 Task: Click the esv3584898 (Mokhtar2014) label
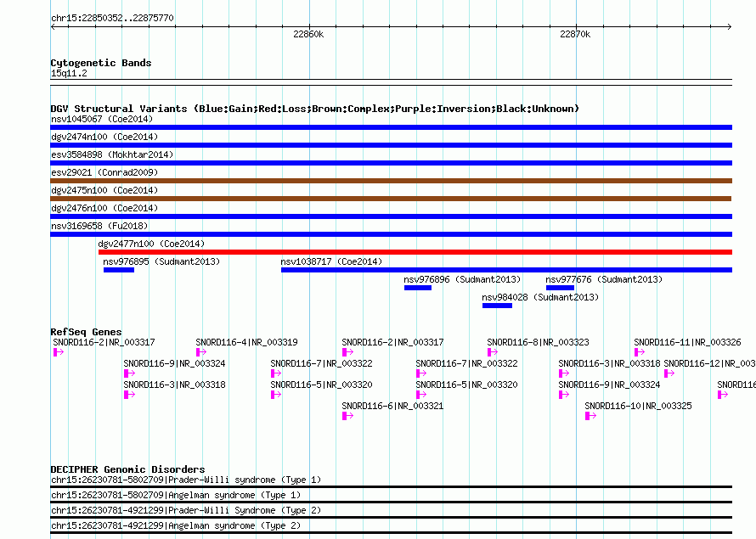click(x=112, y=154)
